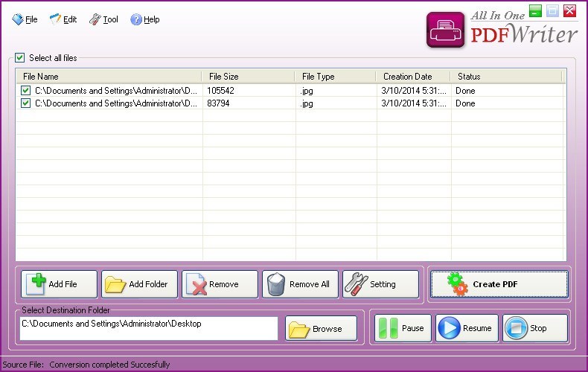Click the Add File button with green plus icon

pyautogui.click(x=60, y=284)
